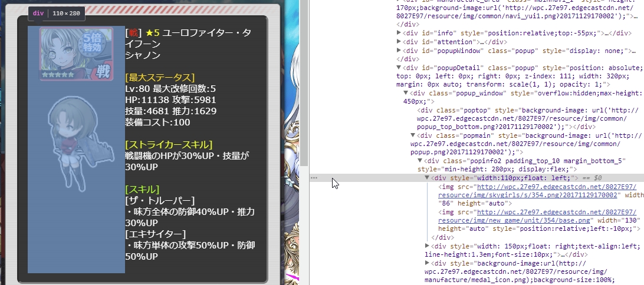644x285 pixels.
Task: Collapse the div class="popmain" node
Action: [413, 136]
